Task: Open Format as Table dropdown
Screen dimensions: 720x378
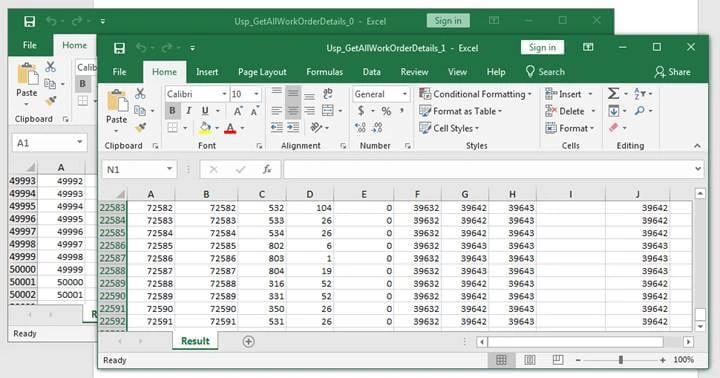Action: pos(461,111)
